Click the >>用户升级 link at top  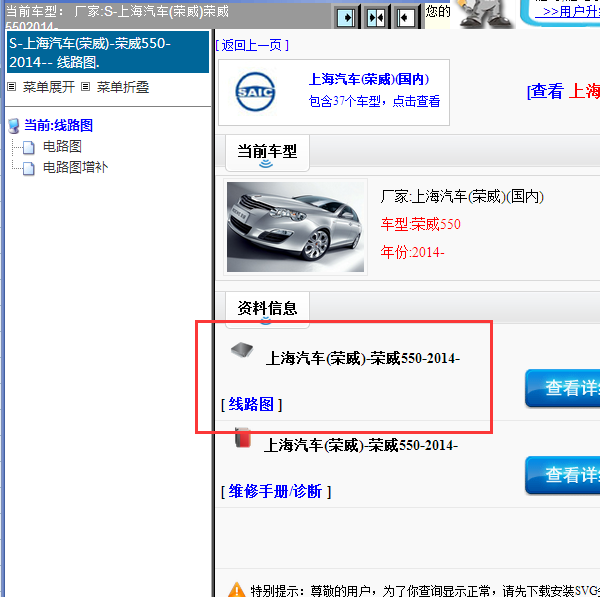click(x=568, y=11)
